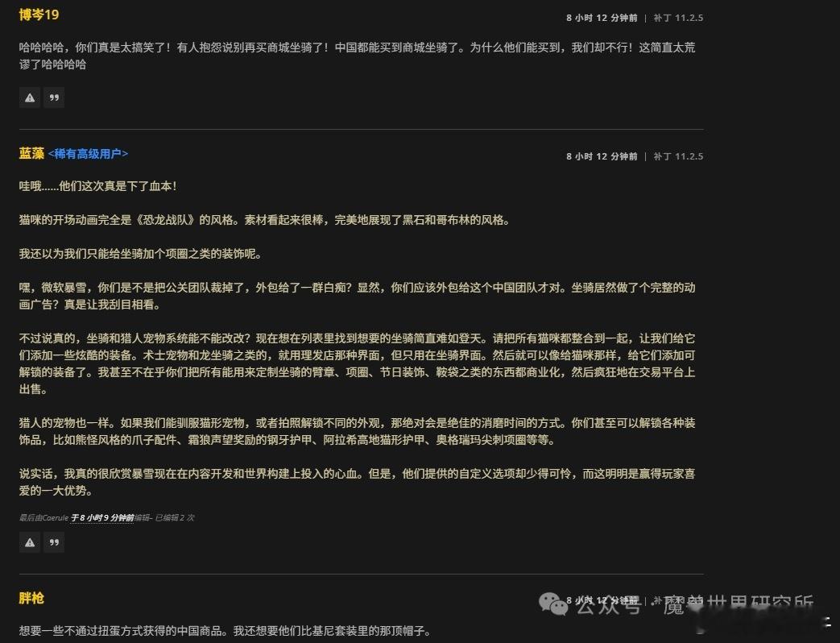Click 补丁 11.2.5 on 博岑19's post
Viewport: 840px width, 643px height.
pos(678,18)
